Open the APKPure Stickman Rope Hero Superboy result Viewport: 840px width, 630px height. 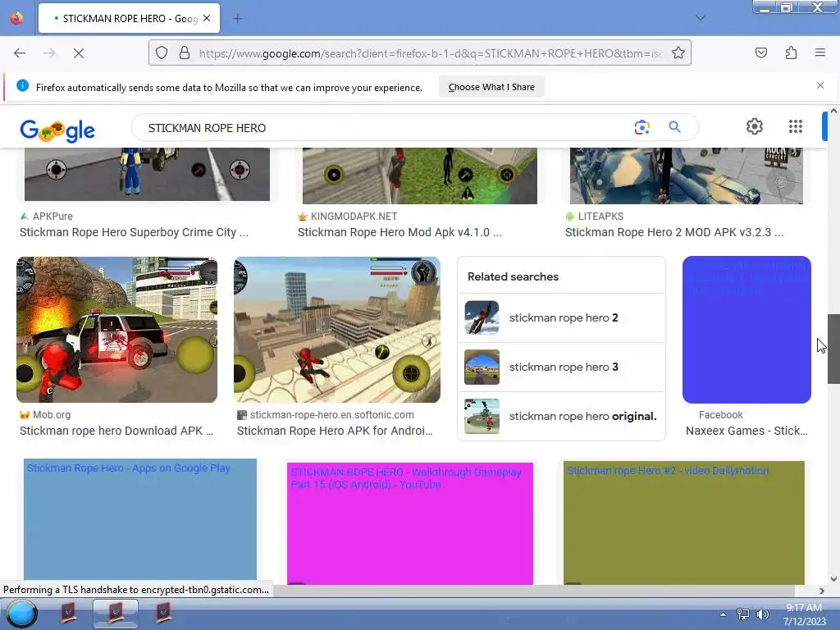(x=134, y=232)
